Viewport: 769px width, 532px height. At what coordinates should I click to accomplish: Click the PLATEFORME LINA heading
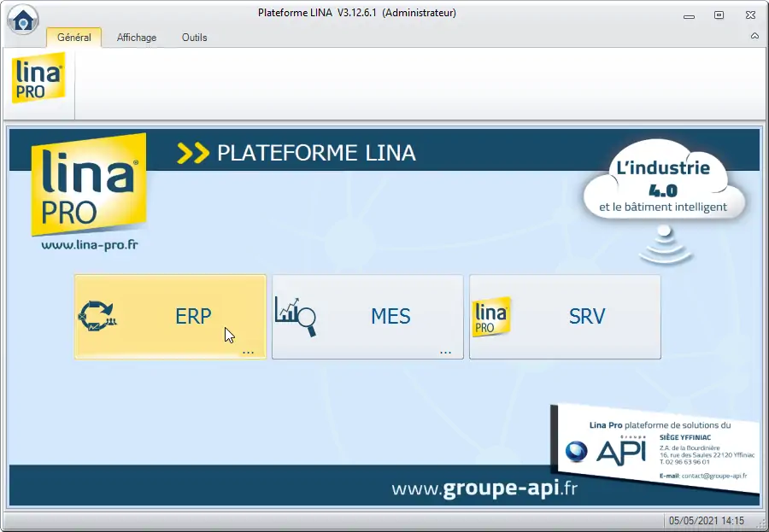click(x=316, y=153)
